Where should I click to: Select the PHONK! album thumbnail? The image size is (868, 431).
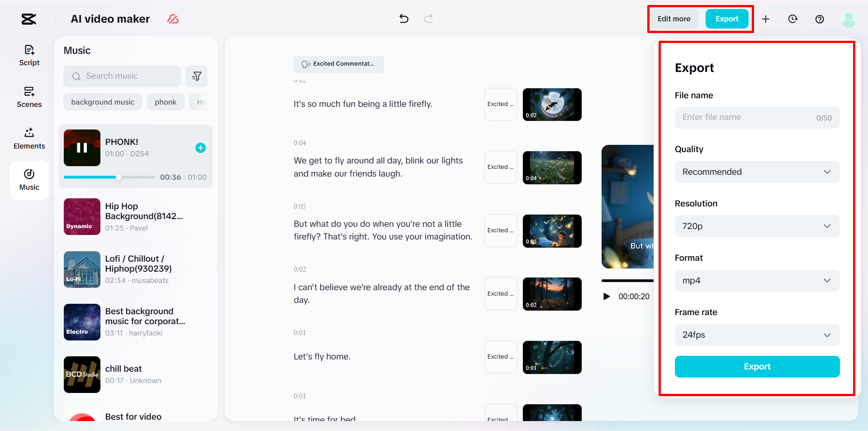(82, 148)
